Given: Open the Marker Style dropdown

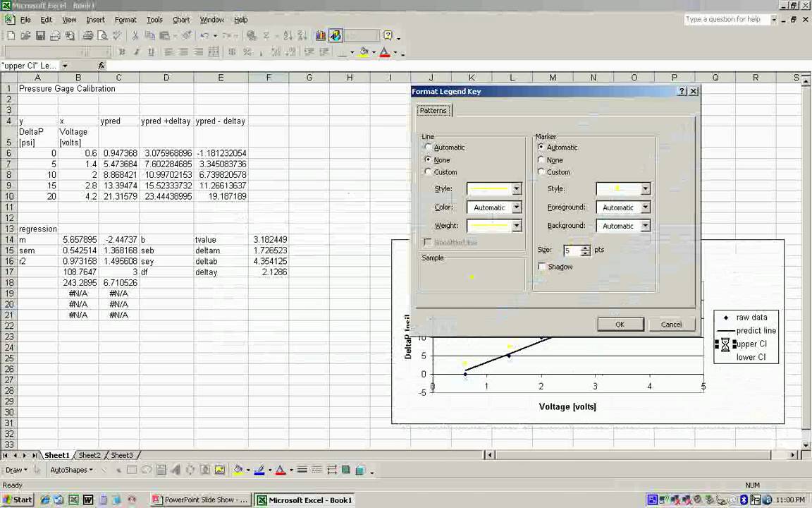Looking at the screenshot, I should tap(645, 188).
